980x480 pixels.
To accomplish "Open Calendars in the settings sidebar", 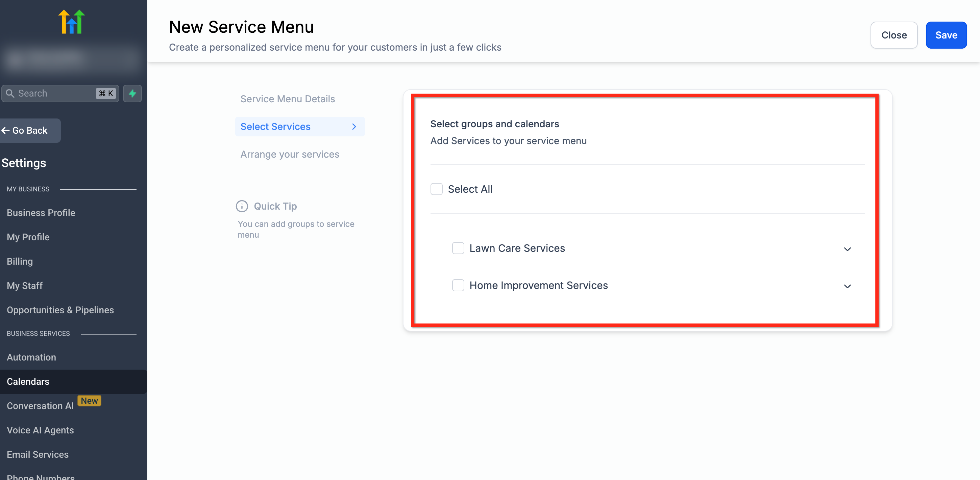I will [x=28, y=381].
